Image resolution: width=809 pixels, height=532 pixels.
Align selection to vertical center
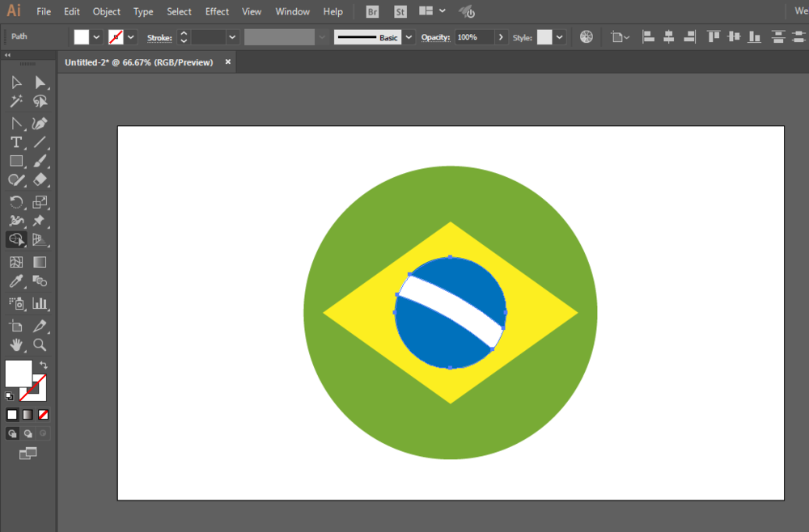pyautogui.click(x=734, y=37)
